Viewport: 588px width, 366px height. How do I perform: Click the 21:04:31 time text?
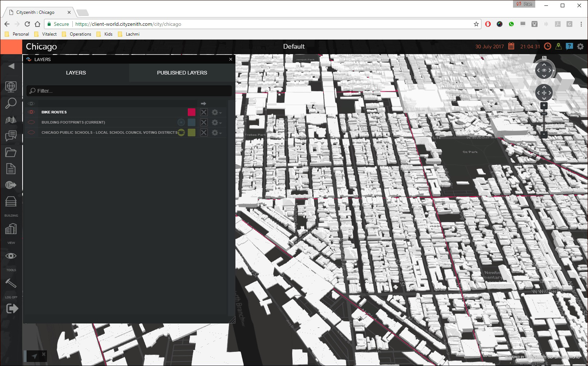coord(530,47)
